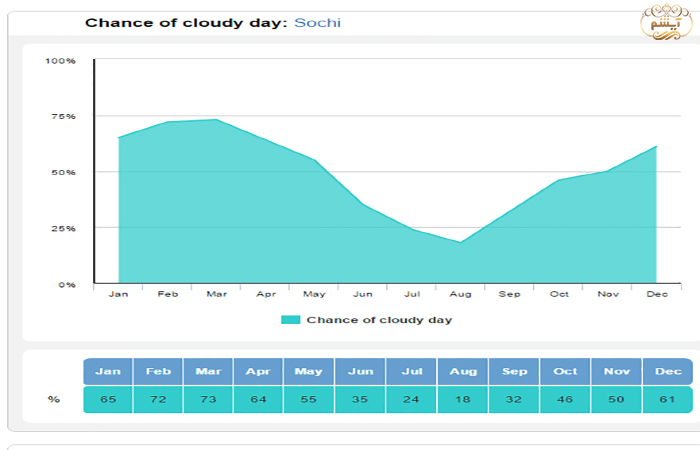This screenshot has width=700, height=450.
Task: Select the Jun table header cell
Action: tap(360, 371)
